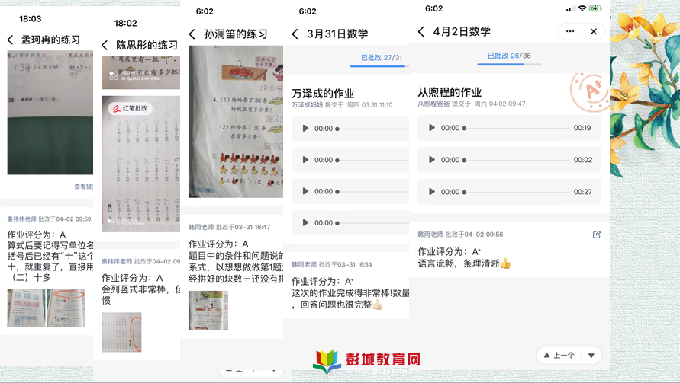Play the 00:19 audio clip
The image size is (680, 383).
432,128
